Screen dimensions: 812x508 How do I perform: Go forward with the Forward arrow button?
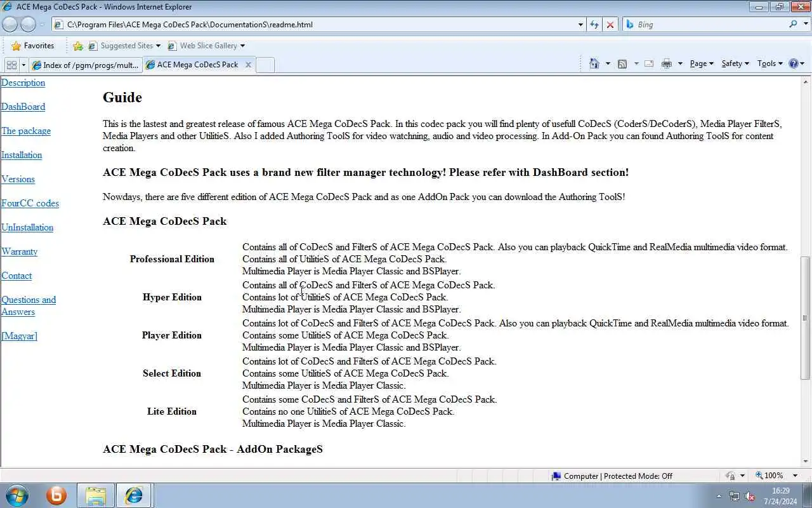click(28, 24)
